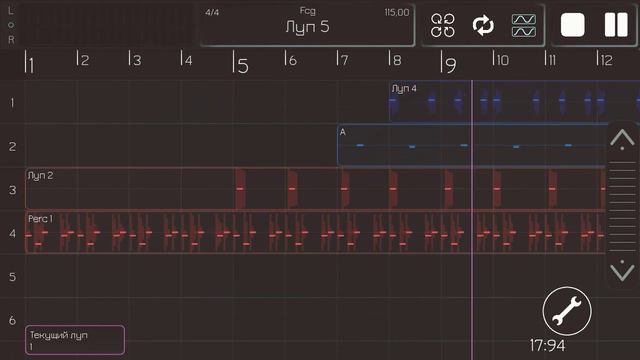The width and height of the screenshot is (640, 360).
Task: Jump to bar 5 marker
Action: pyautogui.click(x=241, y=62)
